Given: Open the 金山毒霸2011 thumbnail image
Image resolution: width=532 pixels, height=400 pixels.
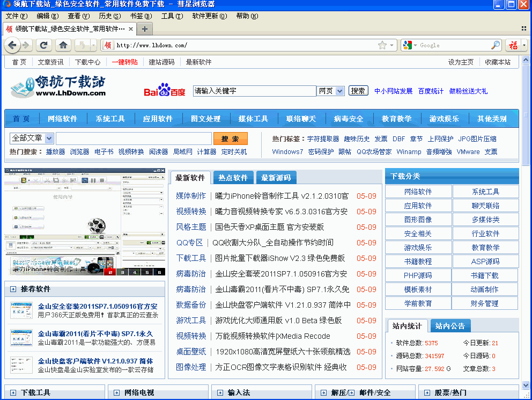Looking at the screenshot, I should 21,338.
